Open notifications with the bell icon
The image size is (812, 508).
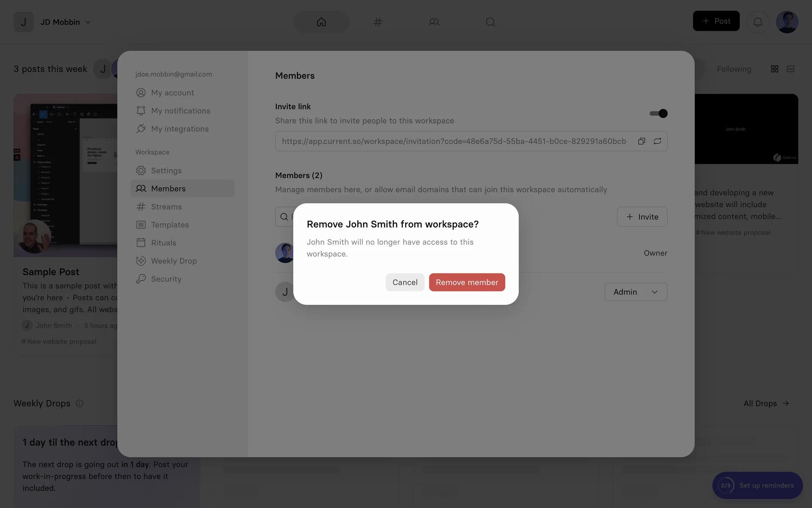point(757,22)
